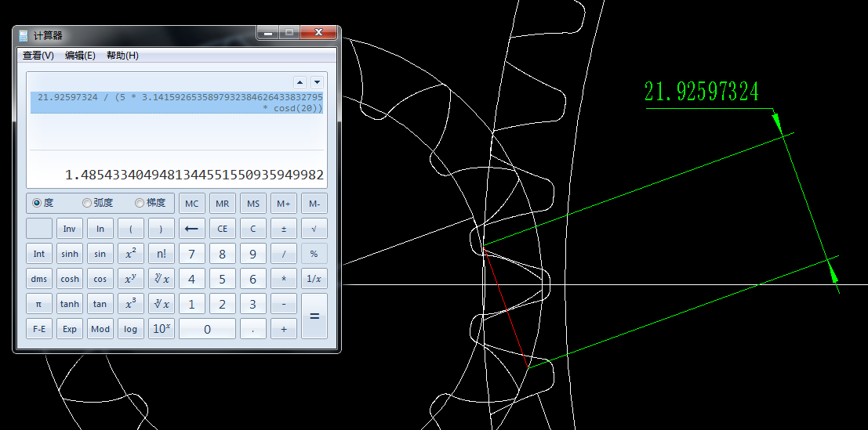Click the n! factorial key
This screenshot has width=868, height=430.
coord(161,254)
